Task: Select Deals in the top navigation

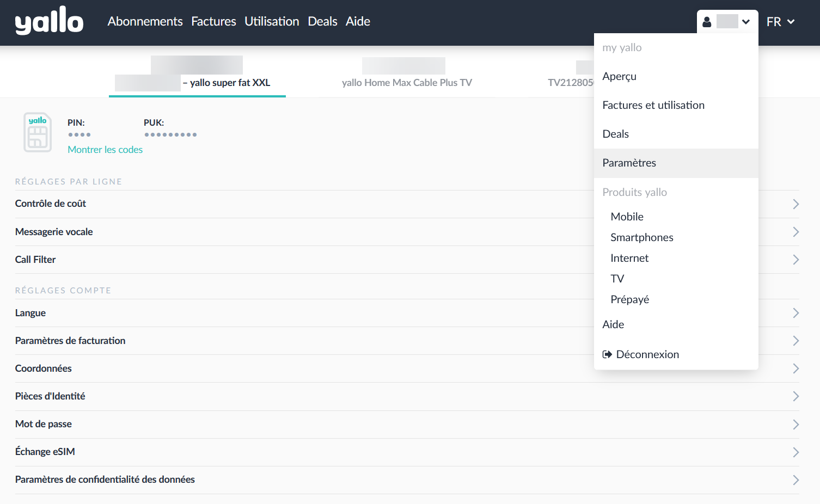Action: [x=322, y=21]
